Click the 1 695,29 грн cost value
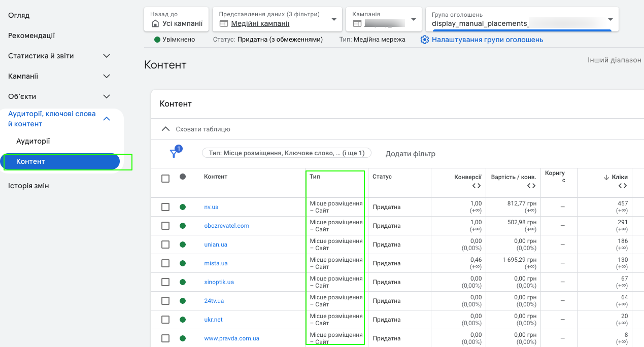The image size is (644, 347). (519, 260)
